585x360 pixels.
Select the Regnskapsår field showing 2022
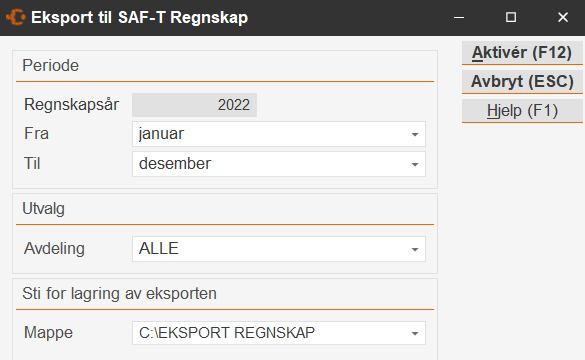pyautogui.click(x=194, y=105)
